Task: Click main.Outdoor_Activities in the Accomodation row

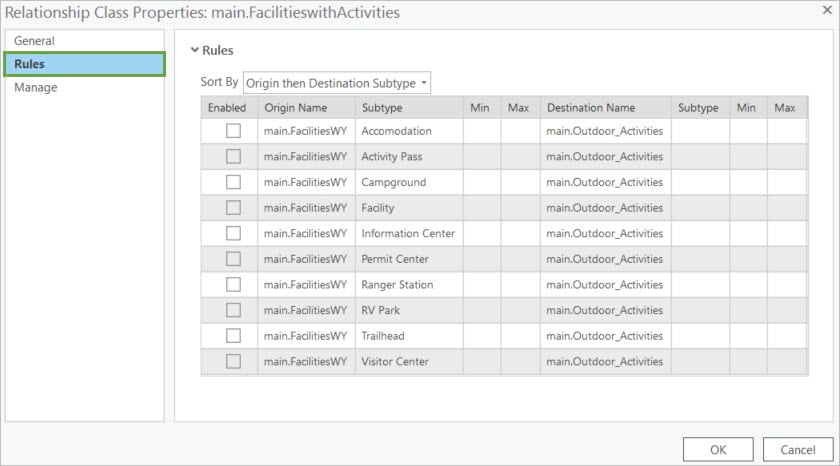Action: [604, 131]
